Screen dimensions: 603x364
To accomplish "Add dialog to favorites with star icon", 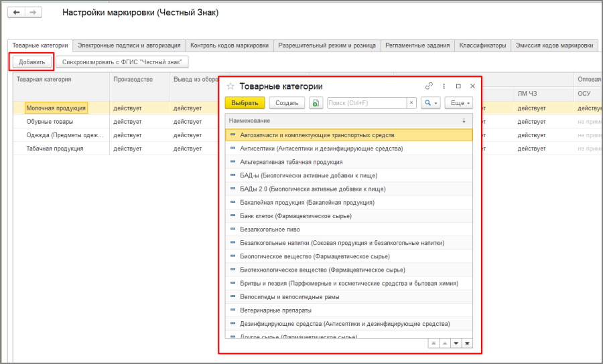I will pos(230,86).
